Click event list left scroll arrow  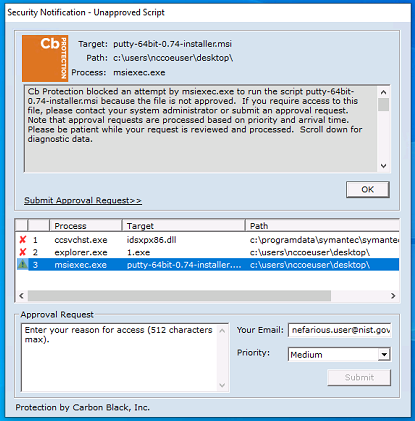click(x=22, y=296)
